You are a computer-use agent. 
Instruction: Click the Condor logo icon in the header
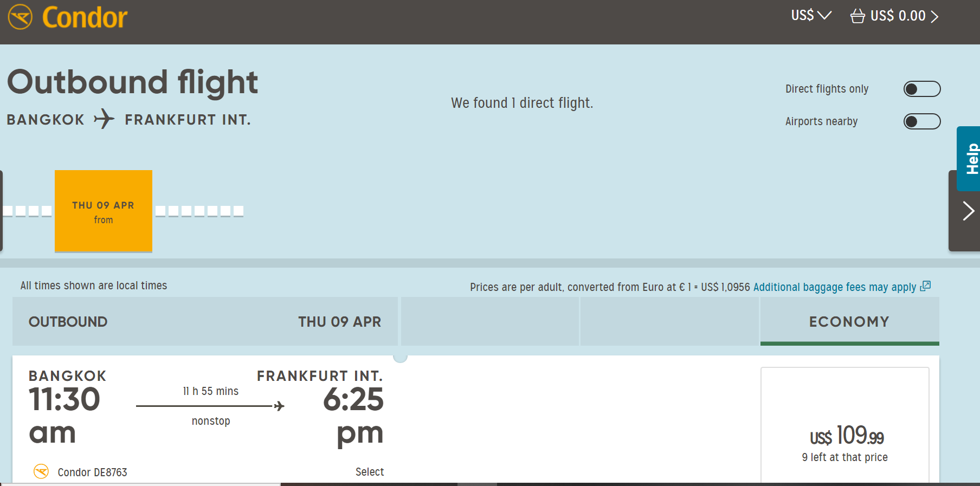pyautogui.click(x=21, y=17)
